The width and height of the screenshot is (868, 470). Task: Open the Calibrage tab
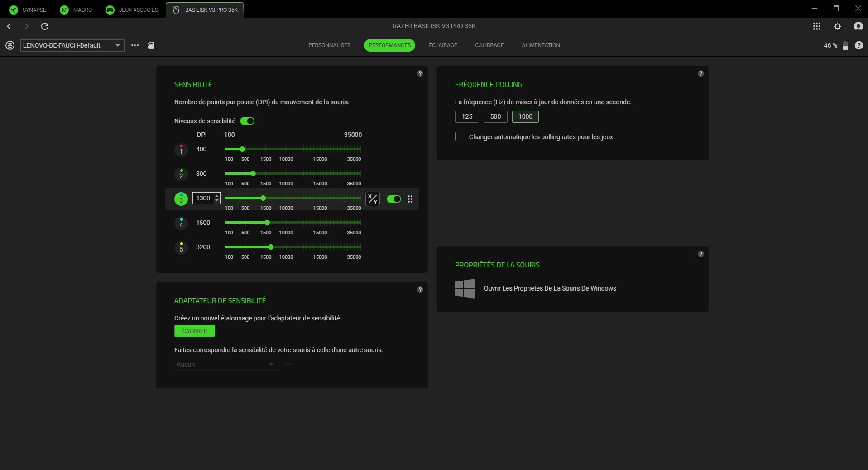(489, 45)
